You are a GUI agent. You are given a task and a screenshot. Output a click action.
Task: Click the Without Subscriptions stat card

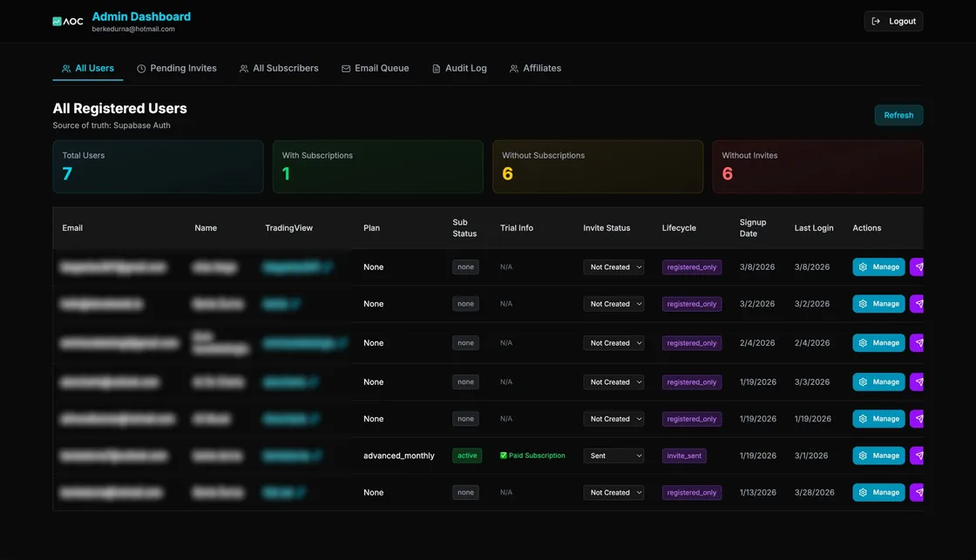point(598,166)
